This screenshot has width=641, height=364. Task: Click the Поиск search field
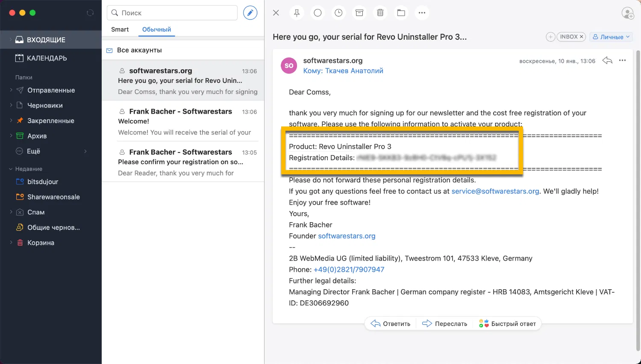[x=172, y=13]
